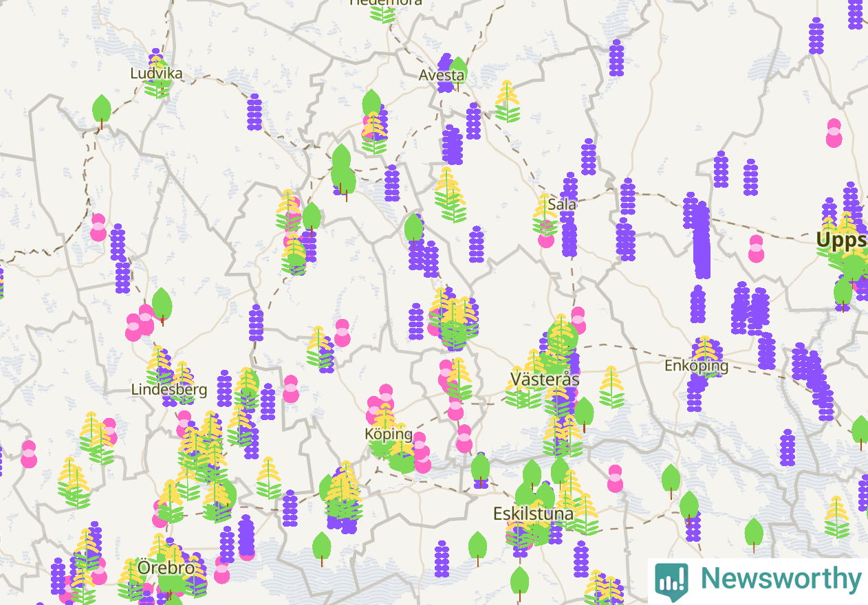The width and height of the screenshot is (868, 605).
Task: Click the Lindesberg town label
Action: click(169, 390)
